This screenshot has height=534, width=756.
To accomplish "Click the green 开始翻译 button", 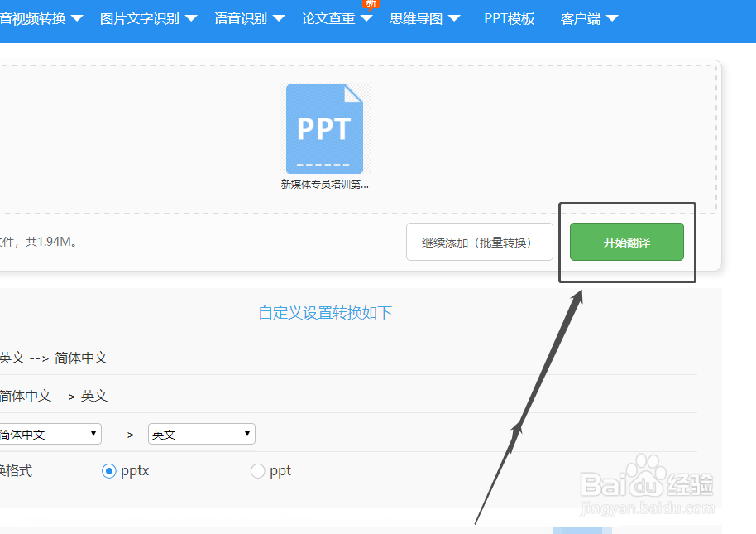I will point(626,242).
